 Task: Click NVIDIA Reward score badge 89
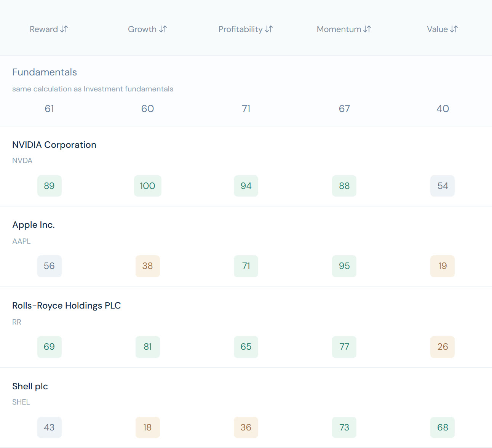pyautogui.click(x=50, y=186)
